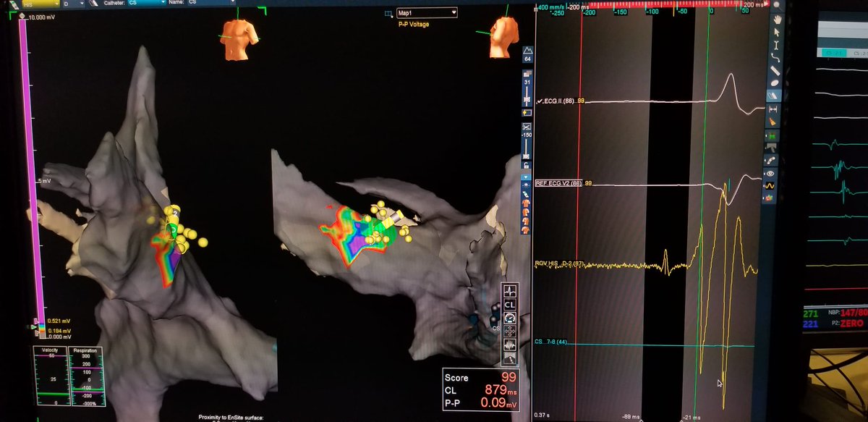
Task: Select the fourth orange torso view preset
Action: click(x=526, y=229)
